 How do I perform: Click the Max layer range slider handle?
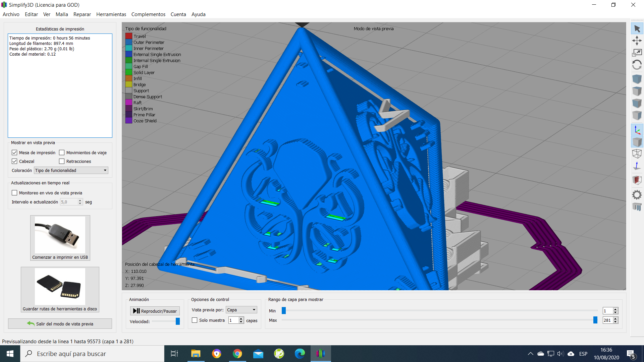[x=595, y=320]
